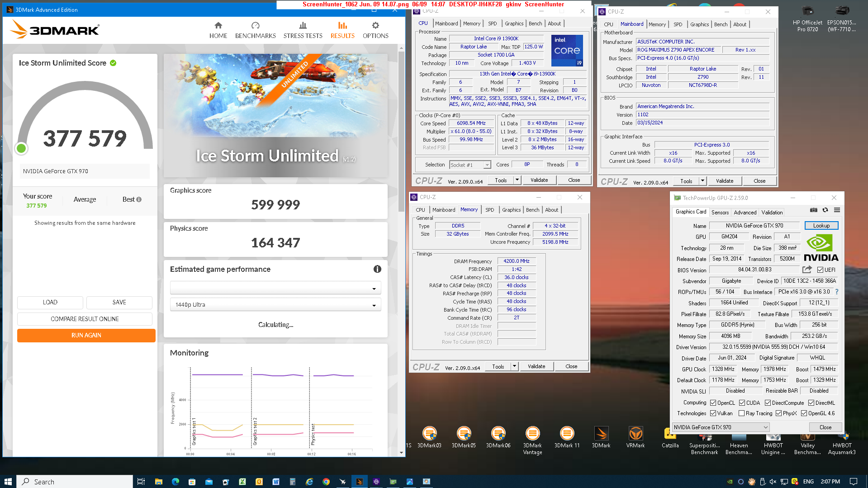868x488 pixels.
Task: Click 3DMark results vertical scrollbar
Action: click(x=401, y=131)
